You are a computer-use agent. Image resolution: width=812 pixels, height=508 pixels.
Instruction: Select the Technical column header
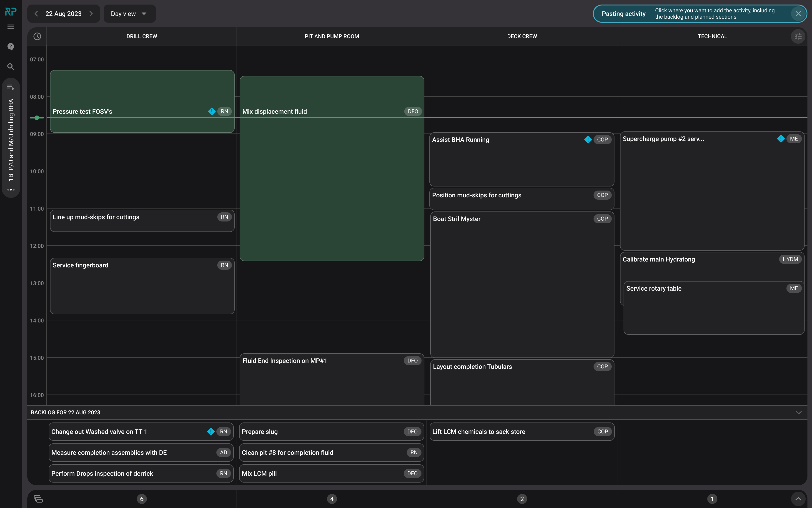(x=712, y=36)
